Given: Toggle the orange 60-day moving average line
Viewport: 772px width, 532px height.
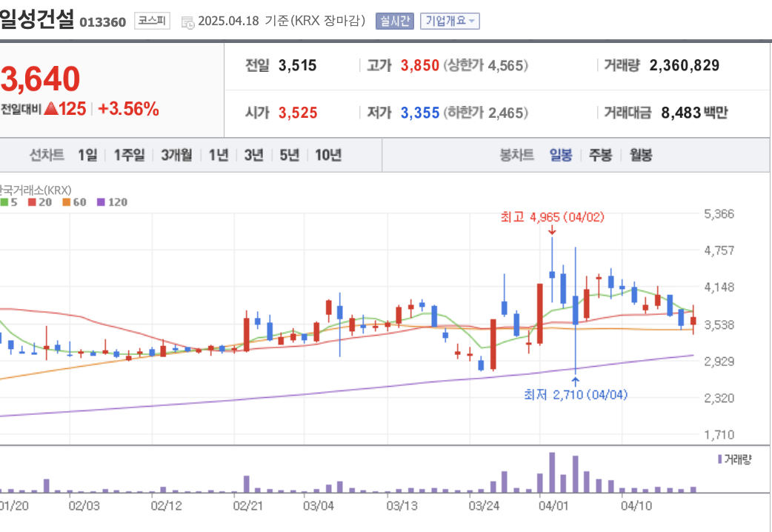Looking at the screenshot, I should pyautogui.click(x=68, y=202).
